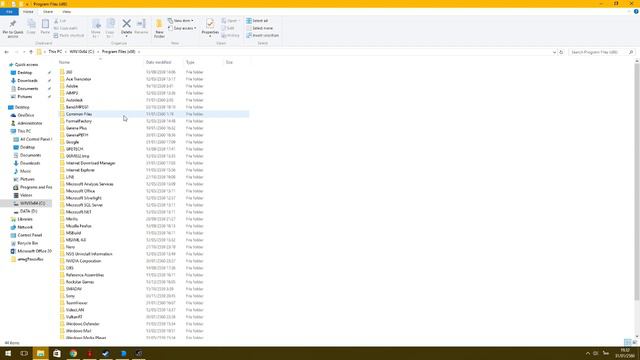Open Google Chrome from the taskbar

(x=73, y=353)
